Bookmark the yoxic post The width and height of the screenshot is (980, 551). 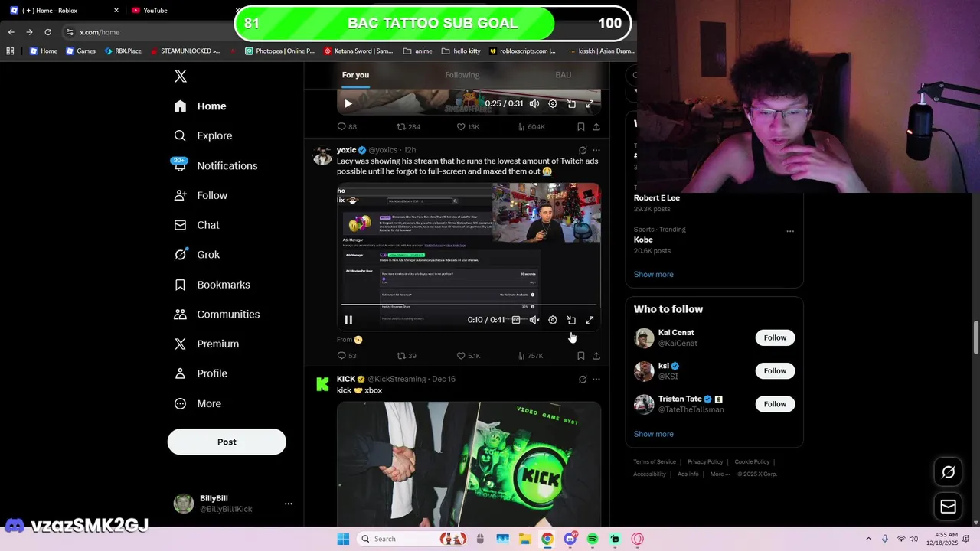point(581,356)
